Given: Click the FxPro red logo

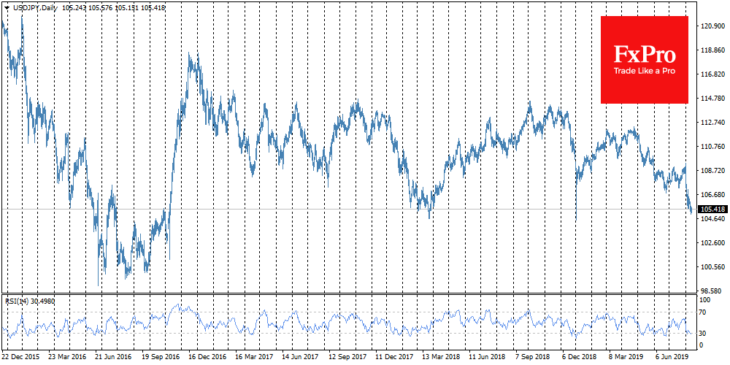Looking at the screenshot, I should 644,60.
